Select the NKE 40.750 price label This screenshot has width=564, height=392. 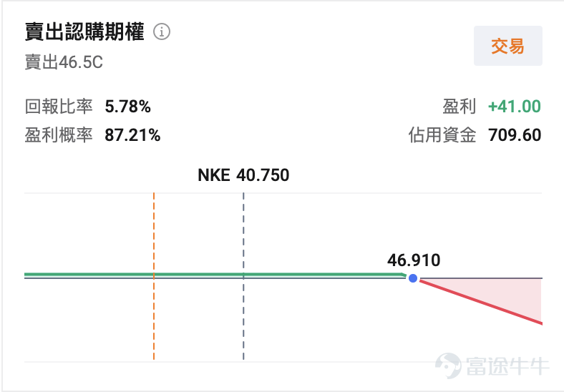click(243, 175)
